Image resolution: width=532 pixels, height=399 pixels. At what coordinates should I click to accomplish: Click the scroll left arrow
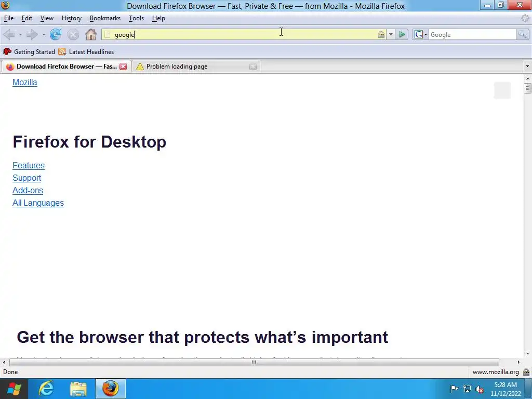click(x=4, y=362)
